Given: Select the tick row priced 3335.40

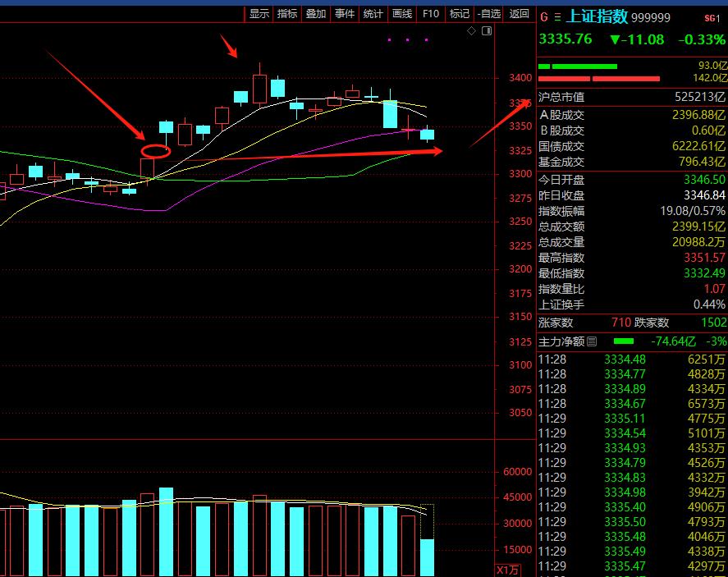Looking at the screenshot, I should tap(632, 507).
